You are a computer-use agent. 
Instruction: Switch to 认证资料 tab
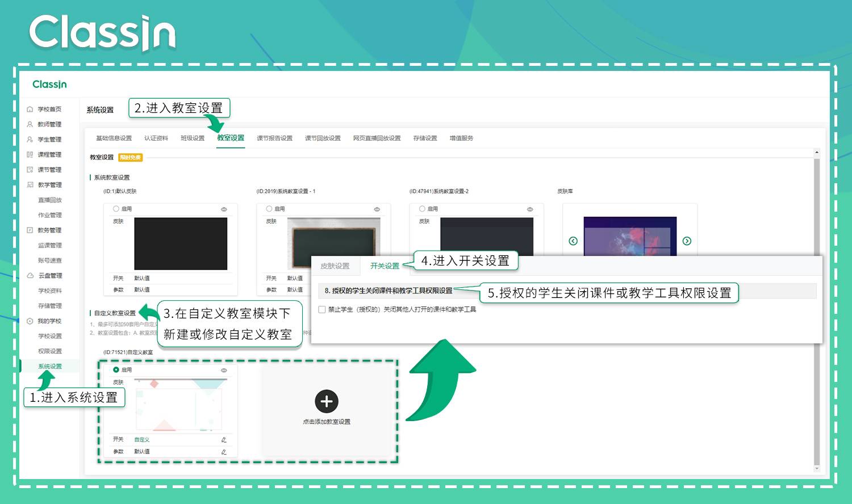[156, 138]
